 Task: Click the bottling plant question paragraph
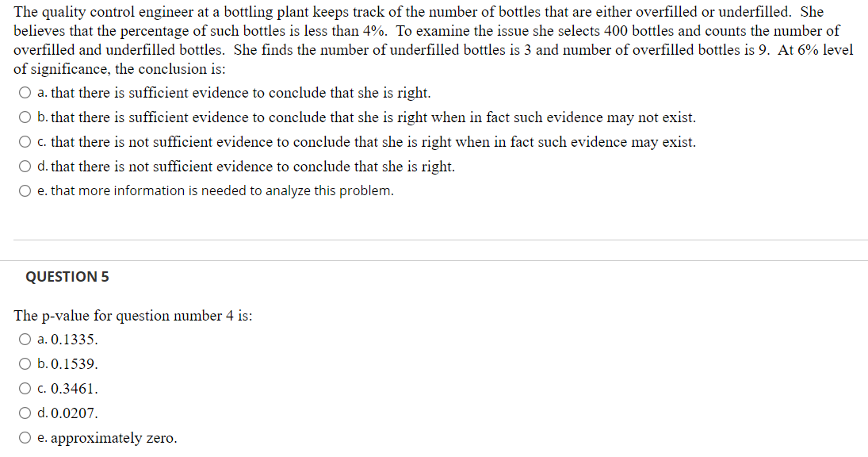point(434,40)
